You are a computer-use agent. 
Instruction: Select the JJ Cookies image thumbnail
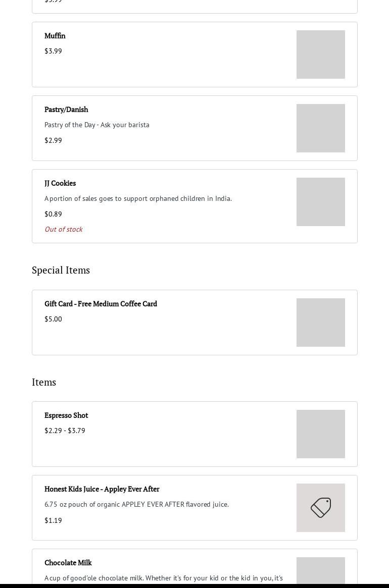pos(321,202)
